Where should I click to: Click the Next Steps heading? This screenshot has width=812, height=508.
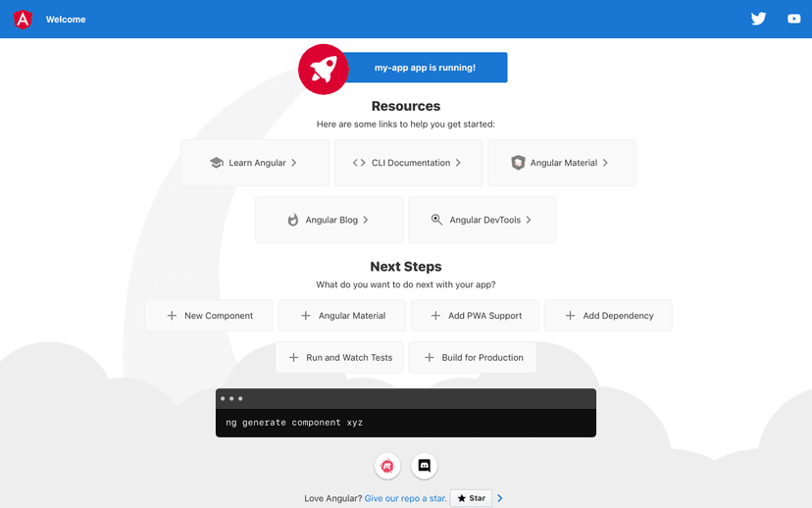pyautogui.click(x=406, y=267)
